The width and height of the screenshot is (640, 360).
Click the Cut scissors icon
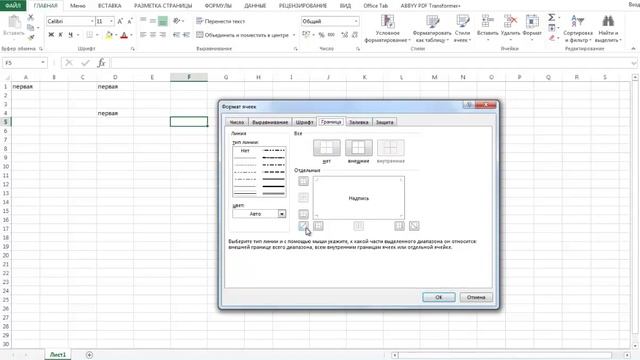coord(31,18)
